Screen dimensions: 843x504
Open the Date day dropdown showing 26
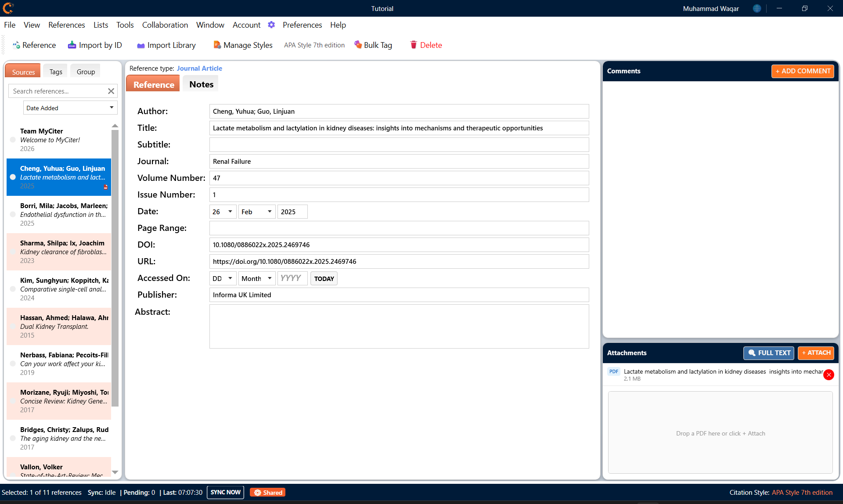[223, 212]
